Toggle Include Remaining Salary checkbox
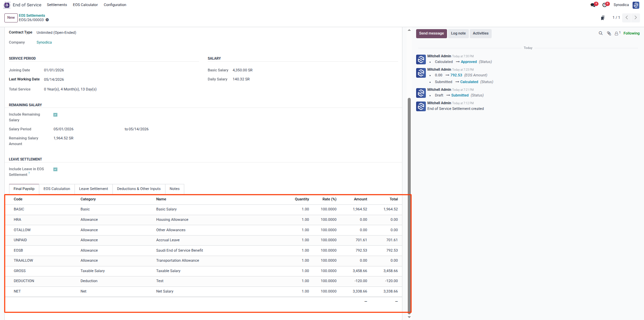644x320 pixels. [x=55, y=115]
